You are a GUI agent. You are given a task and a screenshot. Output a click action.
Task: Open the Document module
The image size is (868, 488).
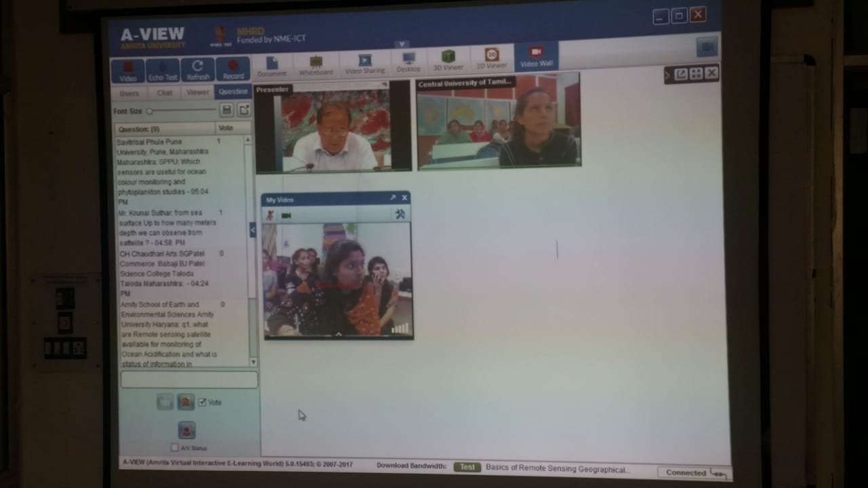tap(272, 66)
